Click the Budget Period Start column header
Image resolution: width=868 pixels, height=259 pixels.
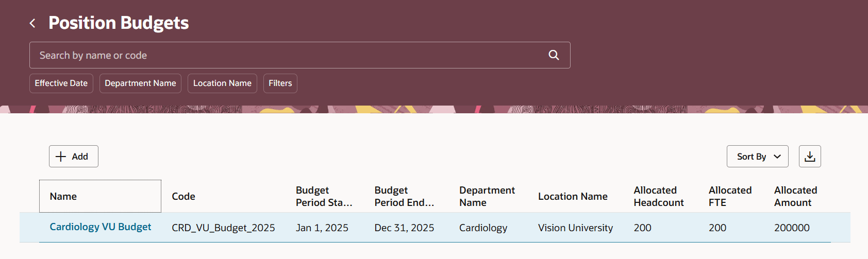point(324,196)
